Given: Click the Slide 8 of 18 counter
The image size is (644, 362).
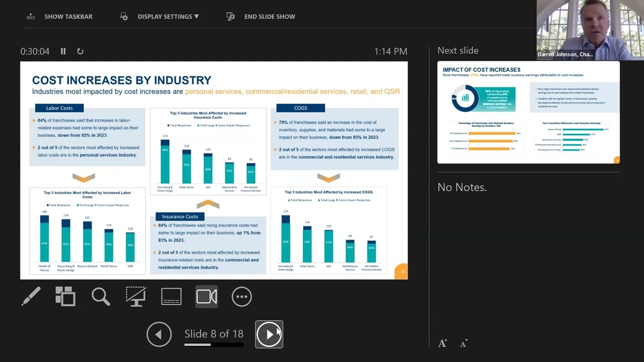Looking at the screenshot, I should (214, 334).
